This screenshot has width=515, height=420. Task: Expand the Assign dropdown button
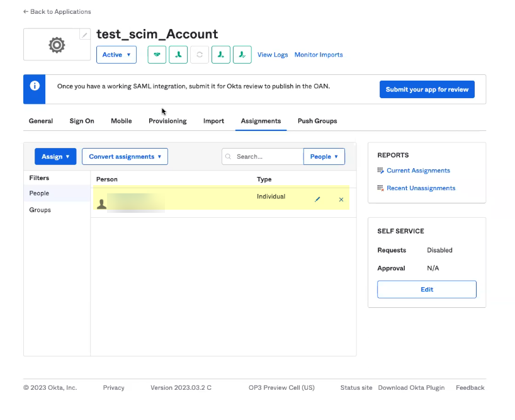pos(55,157)
